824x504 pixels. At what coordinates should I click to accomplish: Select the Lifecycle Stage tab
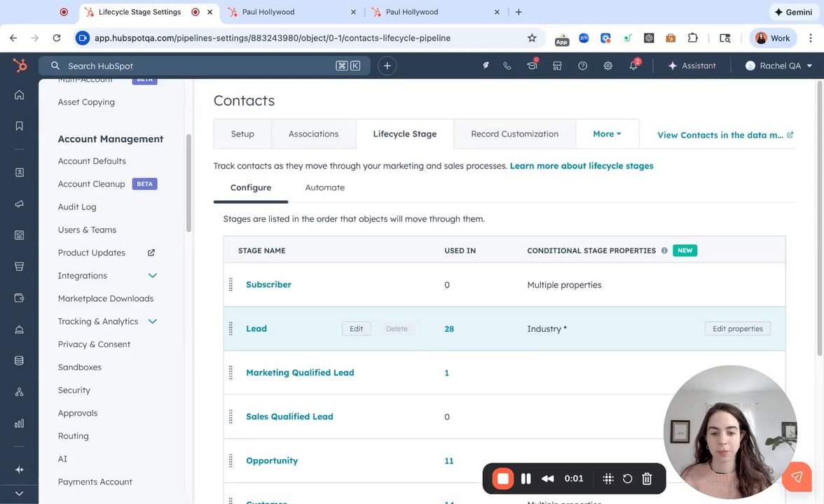tap(405, 134)
